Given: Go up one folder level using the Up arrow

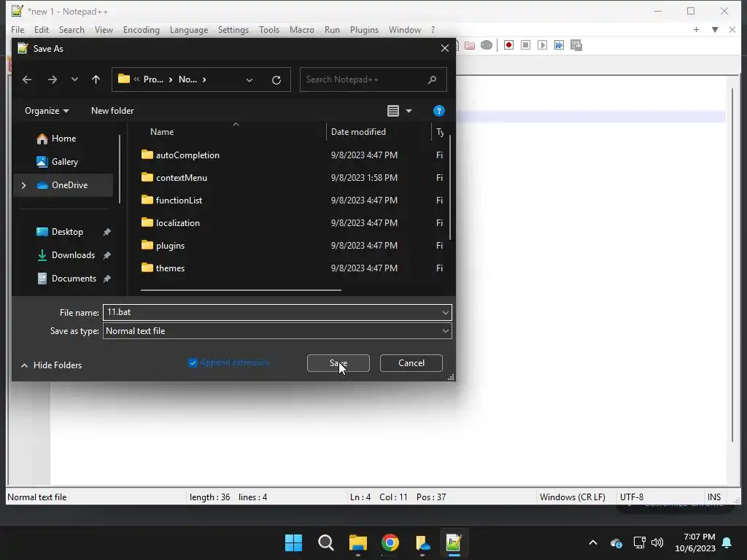Looking at the screenshot, I should pos(96,79).
